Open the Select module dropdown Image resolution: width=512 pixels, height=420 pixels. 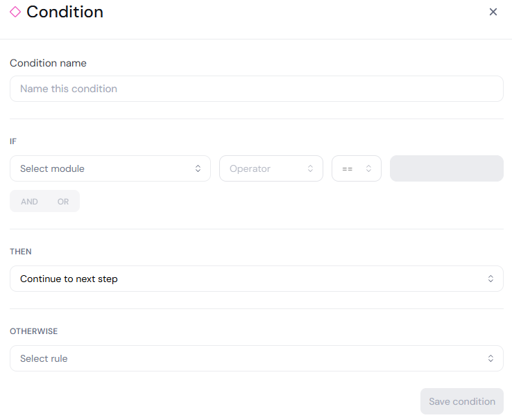coord(110,168)
